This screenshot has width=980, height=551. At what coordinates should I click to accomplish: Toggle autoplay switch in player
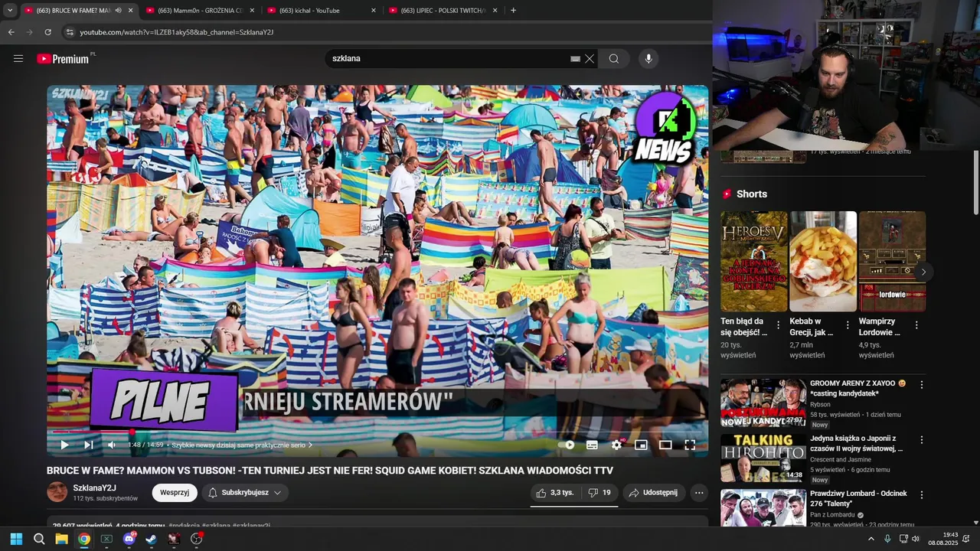tap(567, 445)
